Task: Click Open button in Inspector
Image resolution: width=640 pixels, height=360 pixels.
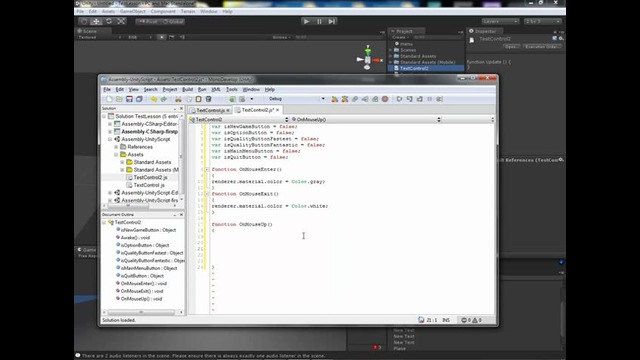Action: 511,47
